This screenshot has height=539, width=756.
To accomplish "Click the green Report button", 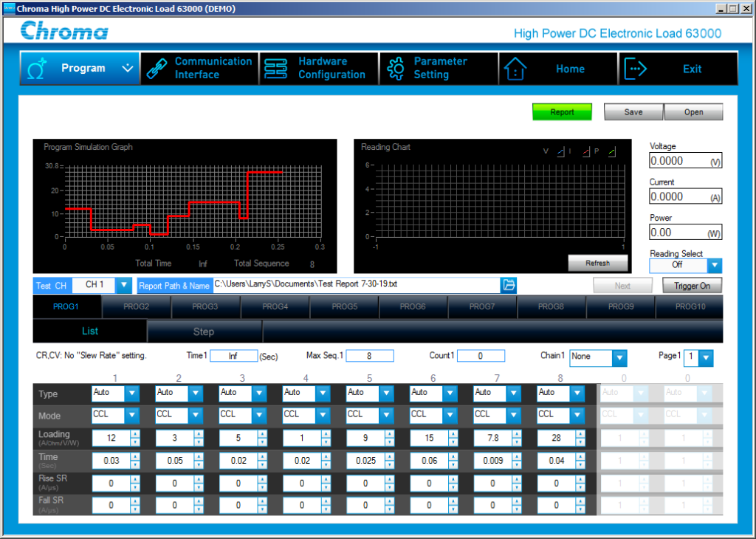I will point(562,111).
